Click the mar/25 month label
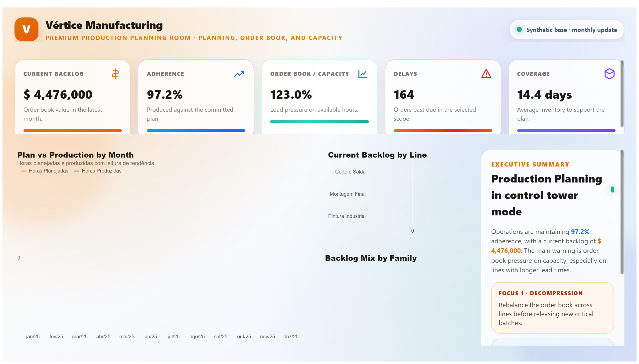Image resolution: width=639 pixels, height=364 pixels. [x=80, y=337]
